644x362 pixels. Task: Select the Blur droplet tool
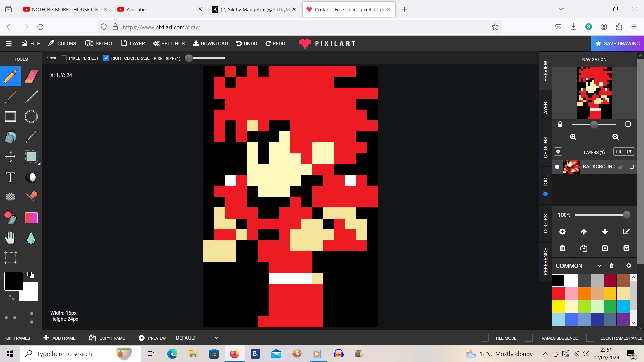tap(31, 238)
